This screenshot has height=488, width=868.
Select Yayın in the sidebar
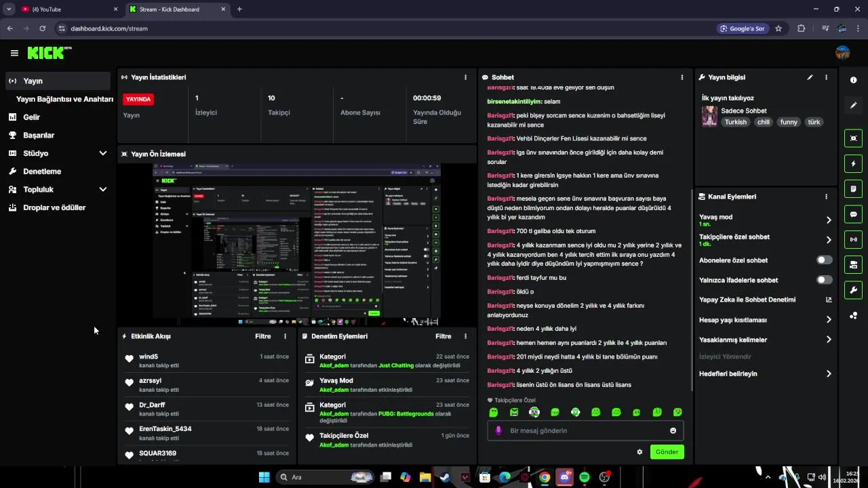pyautogui.click(x=58, y=81)
